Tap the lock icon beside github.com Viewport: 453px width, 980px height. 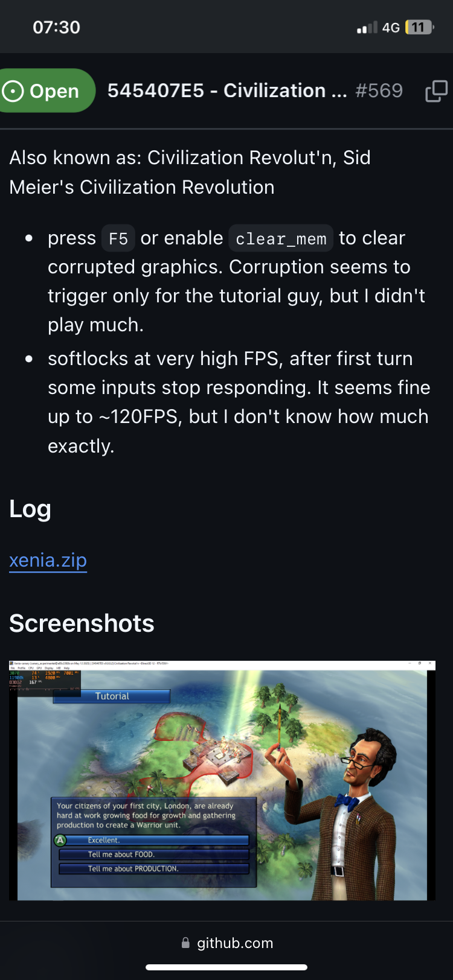(x=185, y=943)
